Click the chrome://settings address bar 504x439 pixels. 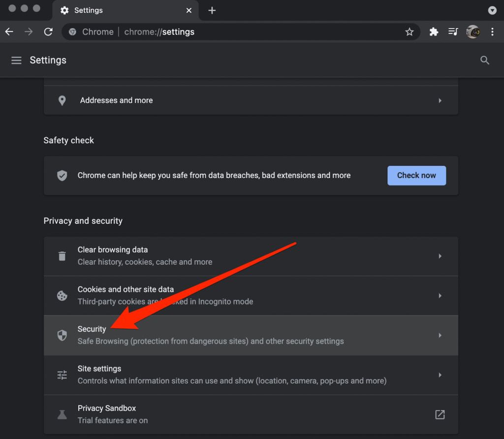coord(241,32)
